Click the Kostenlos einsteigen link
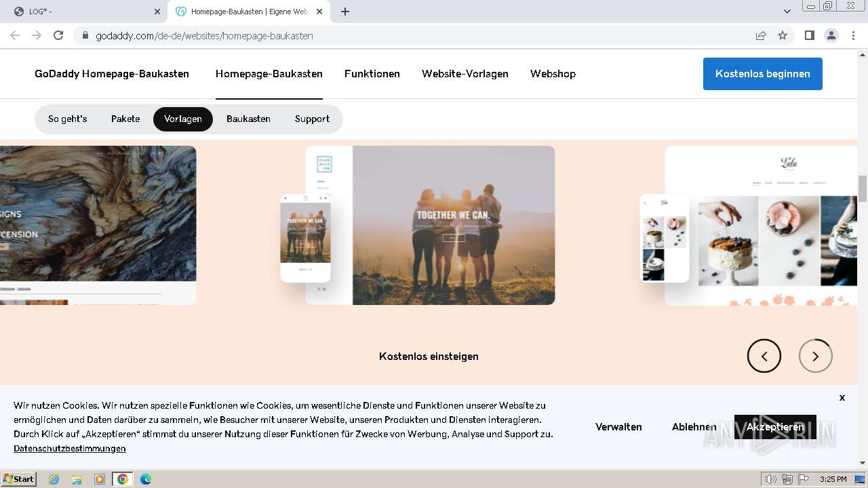868x488 pixels. point(429,357)
